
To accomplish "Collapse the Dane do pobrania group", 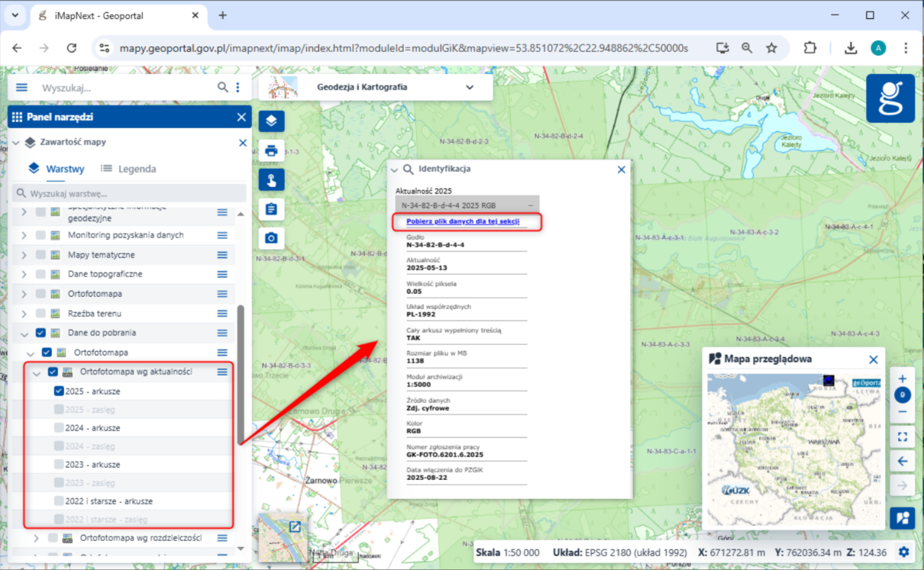I will tap(24, 333).
